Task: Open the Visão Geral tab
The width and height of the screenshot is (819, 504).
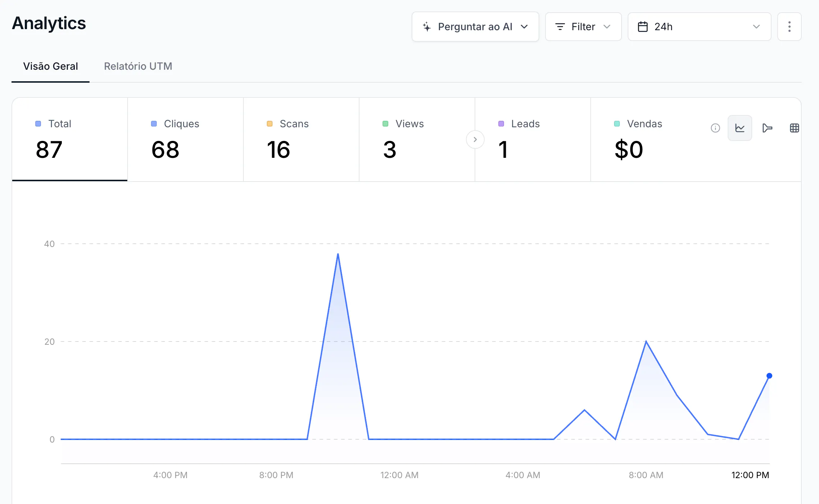Action: pos(50,66)
